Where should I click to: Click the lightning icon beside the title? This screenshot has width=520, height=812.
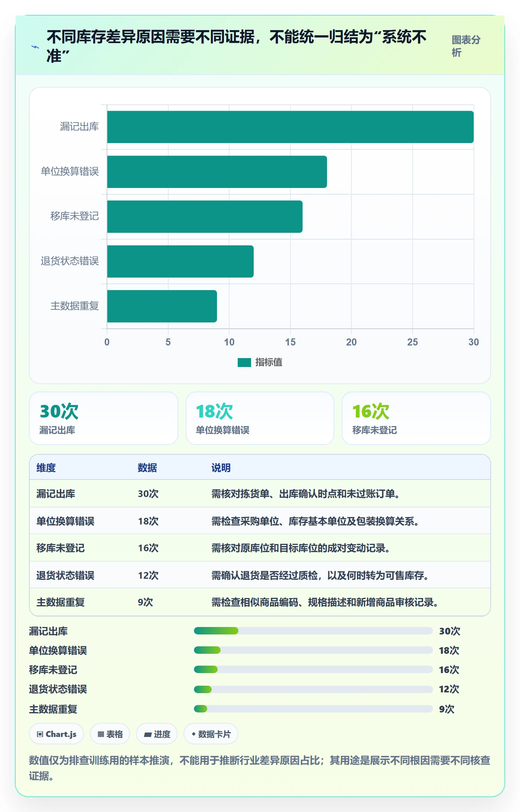click(x=35, y=47)
